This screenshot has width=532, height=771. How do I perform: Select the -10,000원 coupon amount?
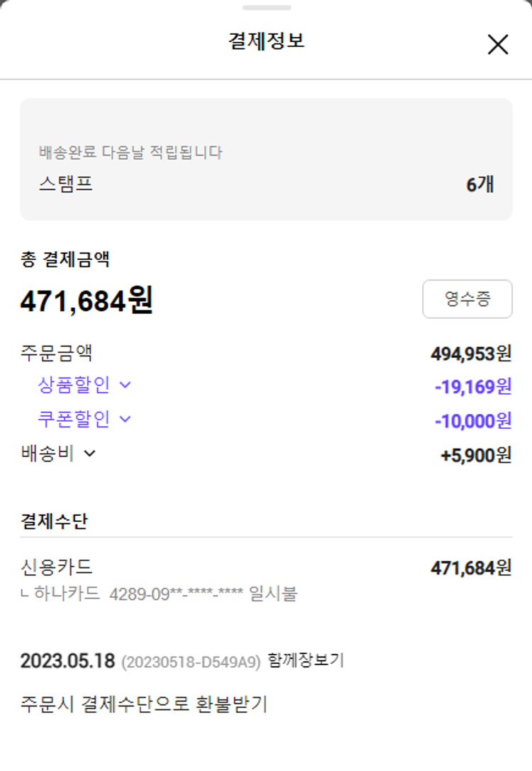click(472, 420)
